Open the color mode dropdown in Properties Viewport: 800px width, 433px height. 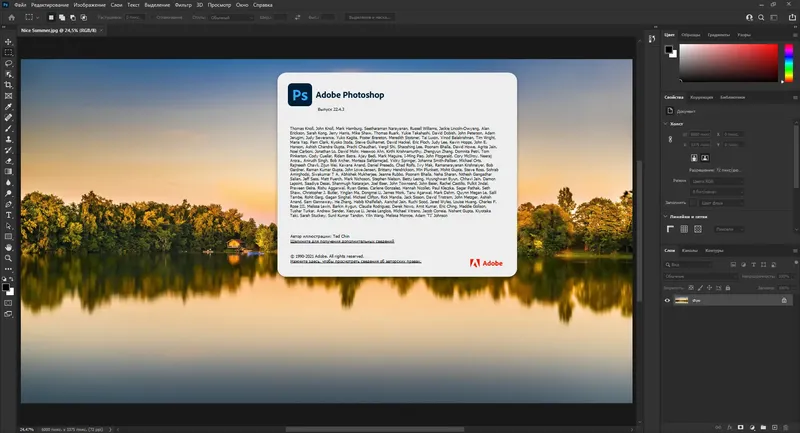click(717, 181)
